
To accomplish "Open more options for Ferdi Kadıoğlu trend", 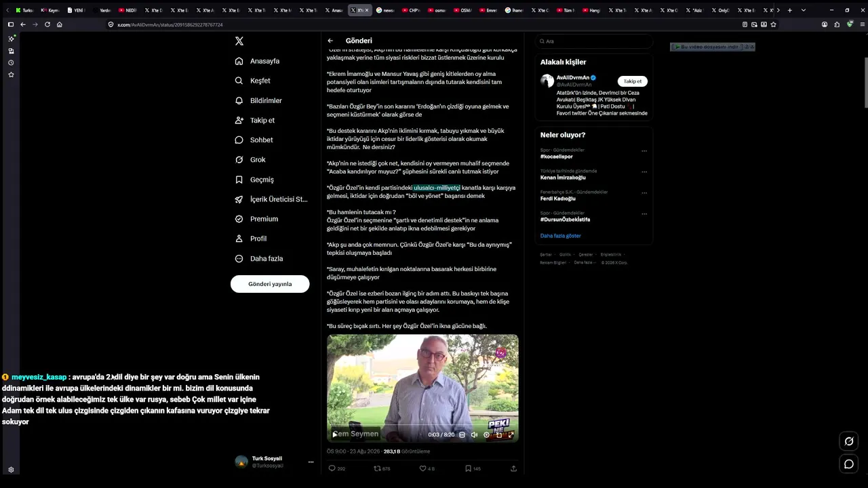I will 644,193.
